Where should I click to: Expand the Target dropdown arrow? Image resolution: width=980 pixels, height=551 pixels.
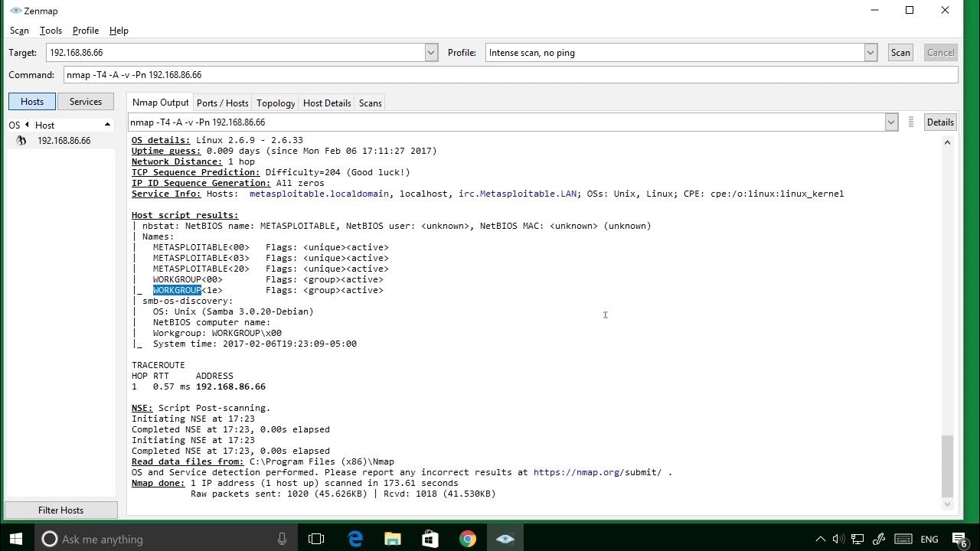[431, 53]
